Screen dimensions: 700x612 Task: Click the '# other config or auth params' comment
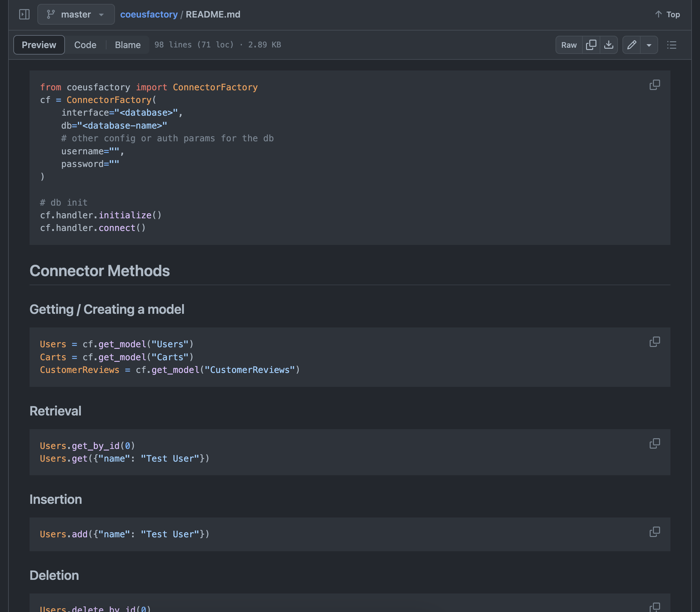pos(167,138)
